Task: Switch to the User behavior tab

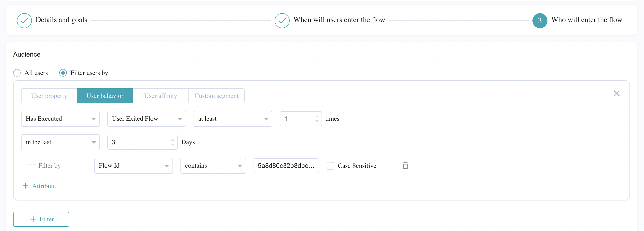Action: coord(105,96)
